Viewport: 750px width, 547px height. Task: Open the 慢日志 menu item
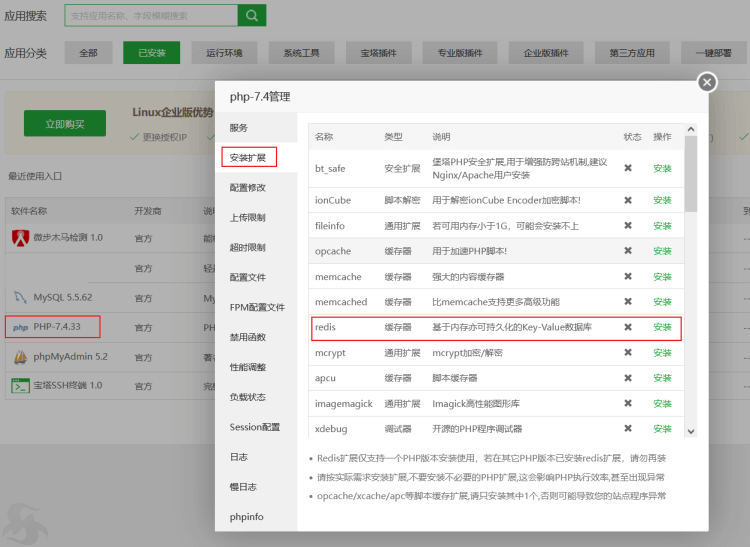pos(256,487)
